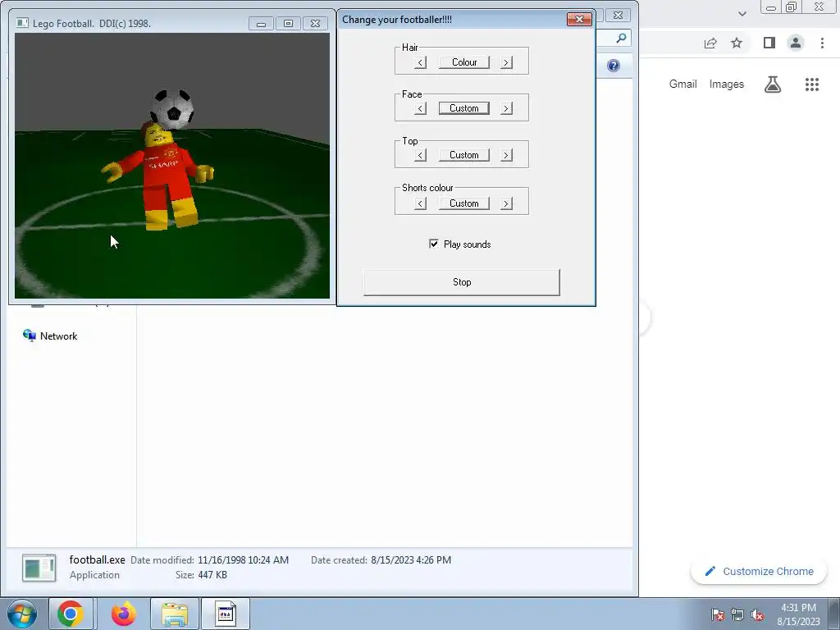Click the muted volume tray icon

pyautogui.click(x=757, y=614)
